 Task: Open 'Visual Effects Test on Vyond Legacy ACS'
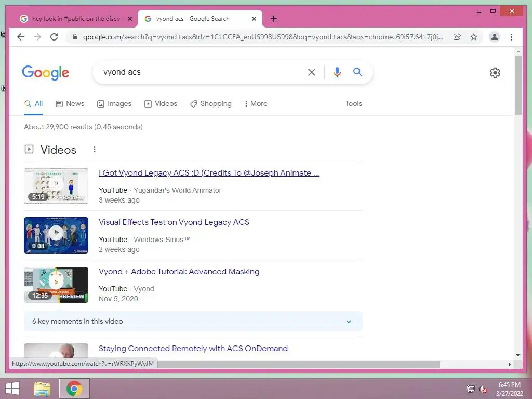click(174, 222)
